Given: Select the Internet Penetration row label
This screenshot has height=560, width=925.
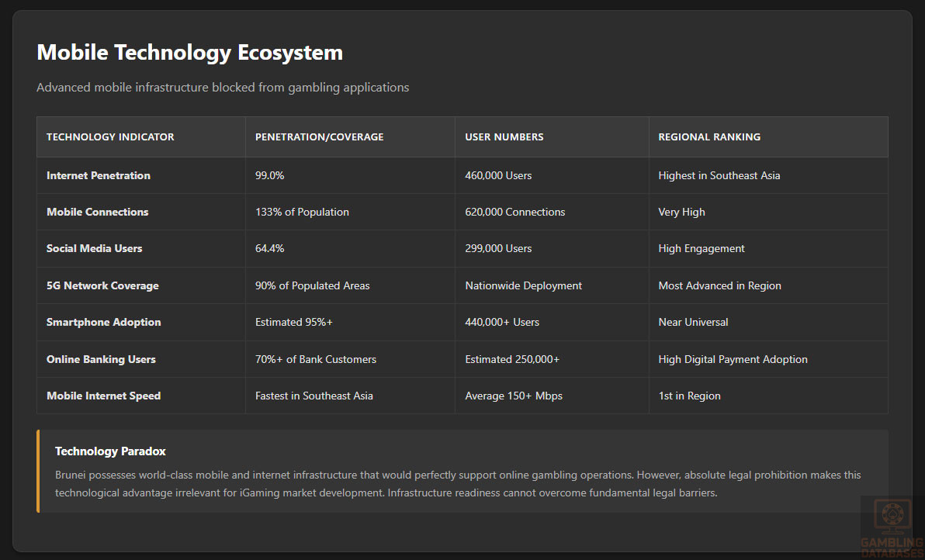Looking at the screenshot, I should tap(99, 175).
